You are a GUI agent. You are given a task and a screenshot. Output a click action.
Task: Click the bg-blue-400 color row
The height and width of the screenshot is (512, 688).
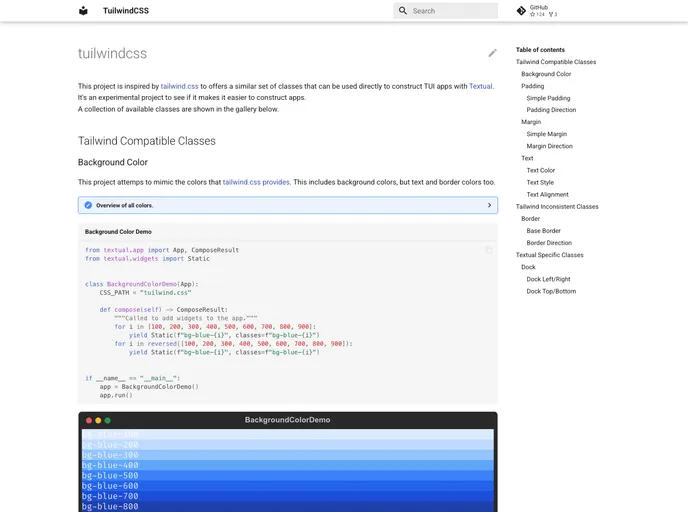288,465
